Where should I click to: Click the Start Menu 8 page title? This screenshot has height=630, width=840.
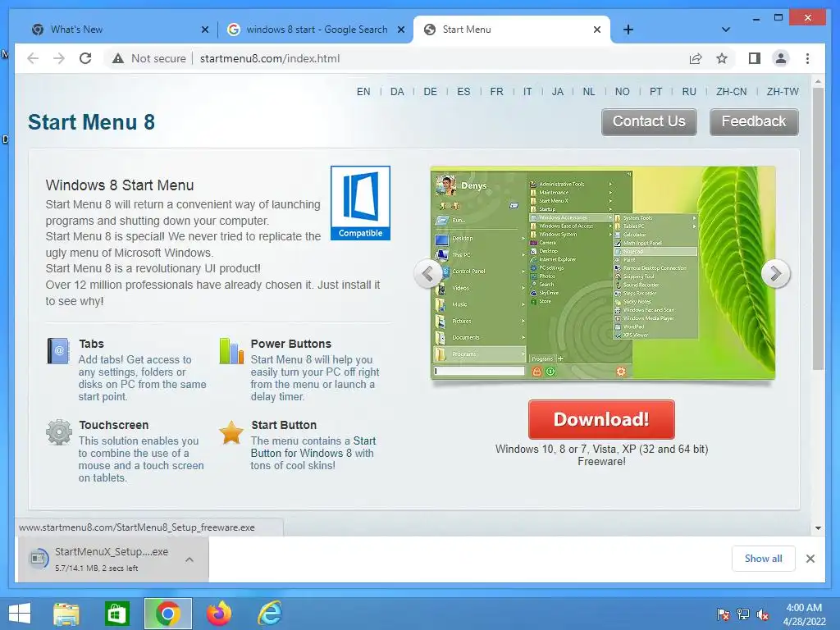[91, 122]
